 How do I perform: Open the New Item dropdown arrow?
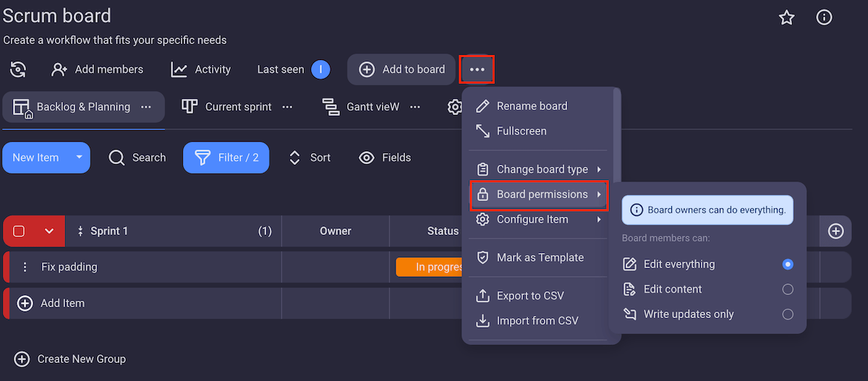tap(79, 158)
